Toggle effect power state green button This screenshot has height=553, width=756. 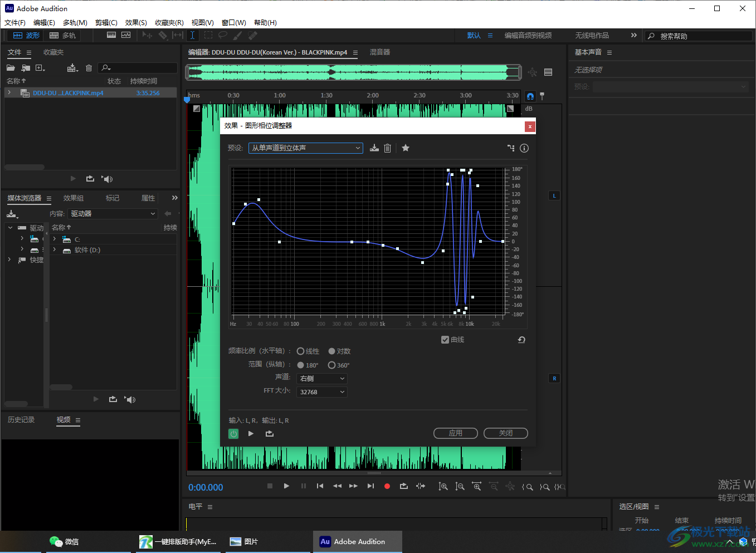[233, 434]
